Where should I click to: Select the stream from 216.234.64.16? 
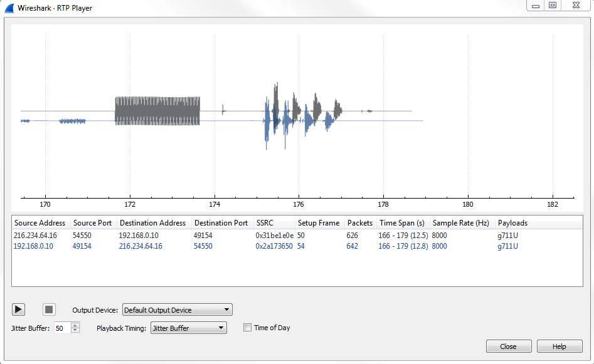tap(36, 236)
